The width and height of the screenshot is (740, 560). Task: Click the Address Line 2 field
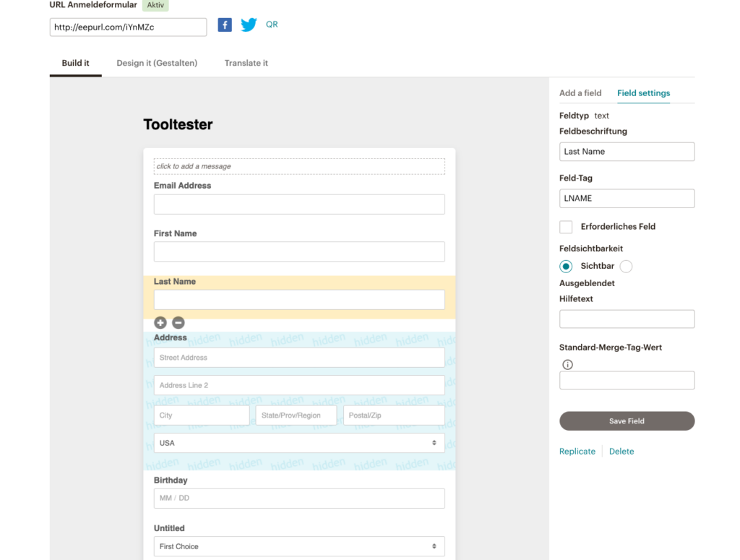pyautogui.click(x=299, y=385)
